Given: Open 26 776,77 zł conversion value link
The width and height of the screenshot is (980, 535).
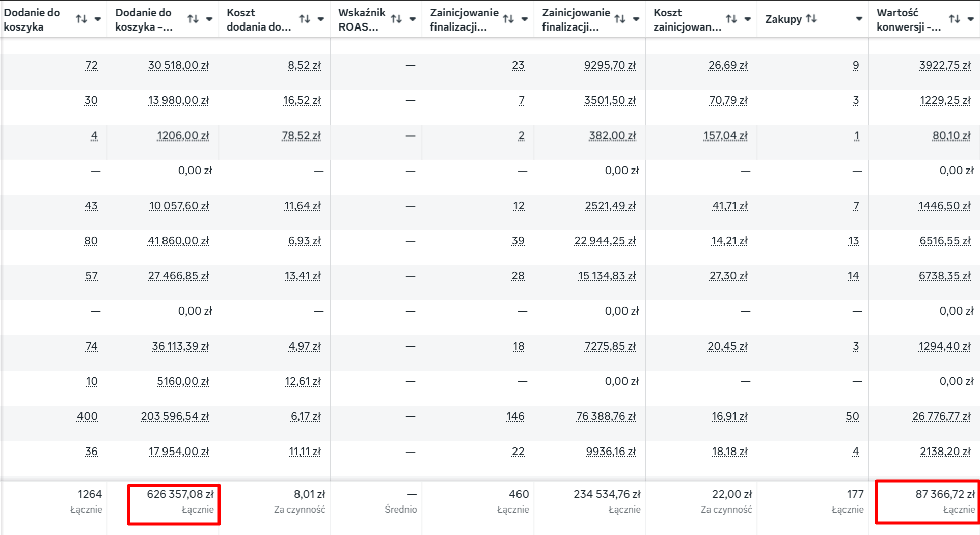Looking at the screenshot, I should (941, 416).
